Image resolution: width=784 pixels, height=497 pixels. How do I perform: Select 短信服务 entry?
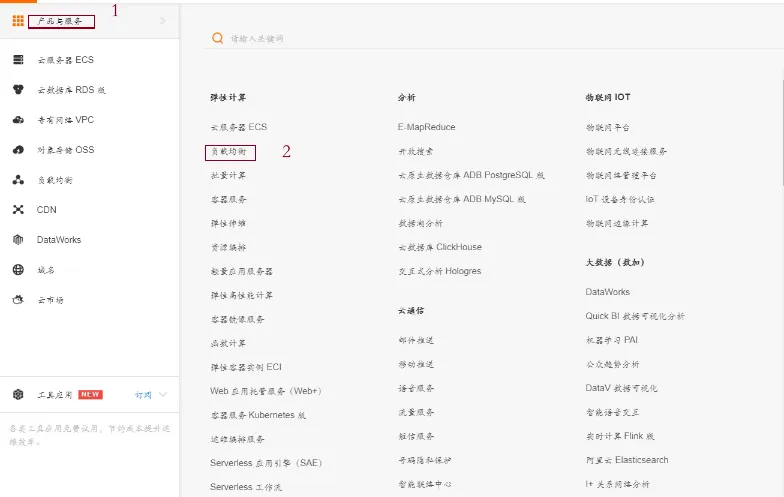tap(416, 436)
